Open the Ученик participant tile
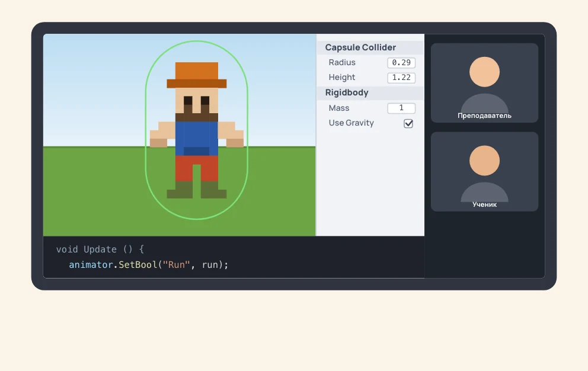The width and height of the screenshot is (588, 371). (484, 172)
